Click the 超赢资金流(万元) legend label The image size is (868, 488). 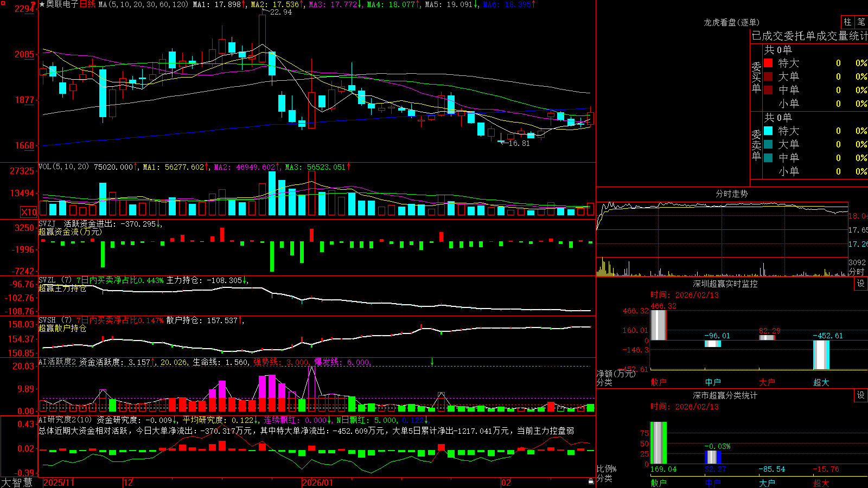(x=70, y=232)
